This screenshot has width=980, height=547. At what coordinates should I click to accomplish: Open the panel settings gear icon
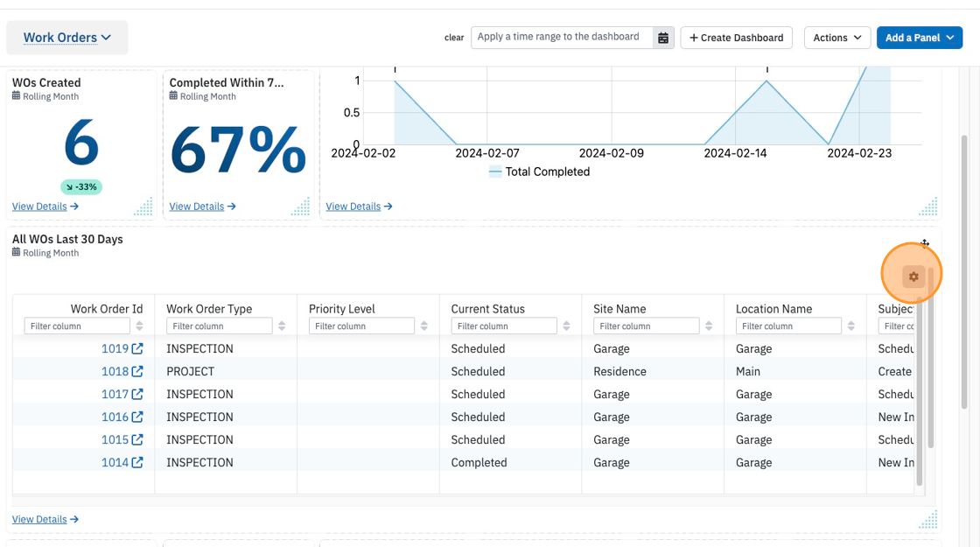(x=913, y=277)
